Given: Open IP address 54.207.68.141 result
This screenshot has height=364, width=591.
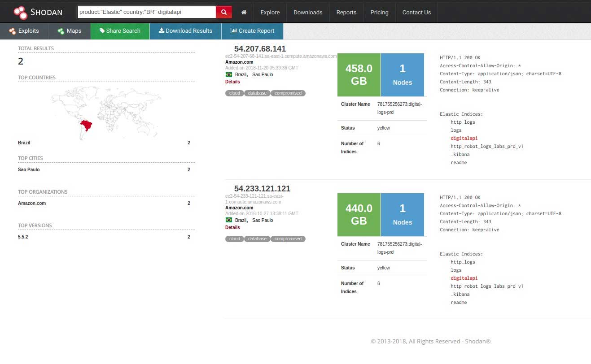Looking at the screenshot, I should [260, 49].
